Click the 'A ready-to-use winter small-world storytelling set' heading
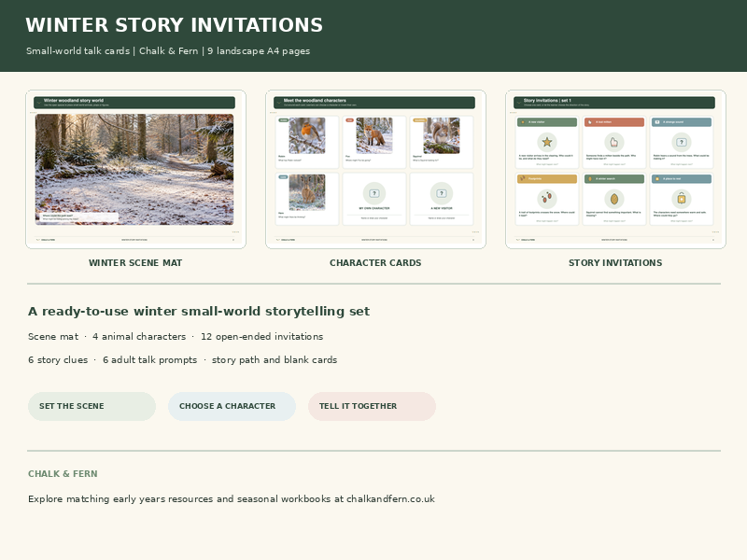The width and height of the screenshot is (747, 560). coord(199,312)
